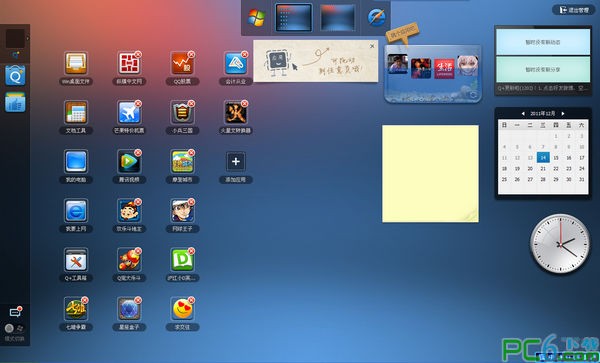Open the red text photo in the photo widget
Image resolution: width=600 pixels, height=363 pixels.
[444, 68]
